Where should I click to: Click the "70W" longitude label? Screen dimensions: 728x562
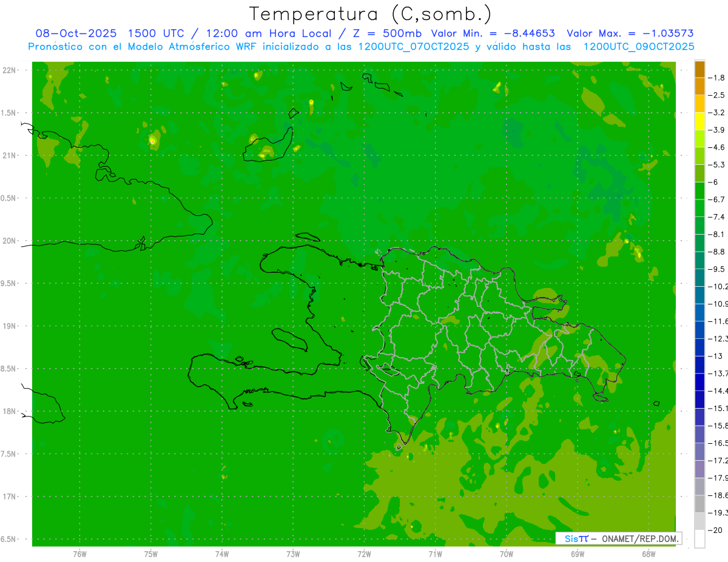pyautogui.click(x=507, y=554)
